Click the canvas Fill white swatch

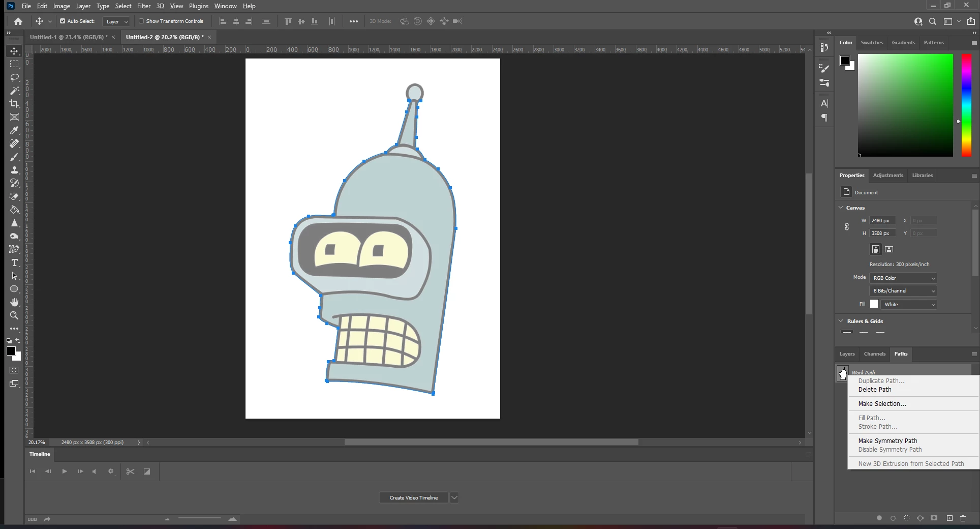[x=874, y=304]
